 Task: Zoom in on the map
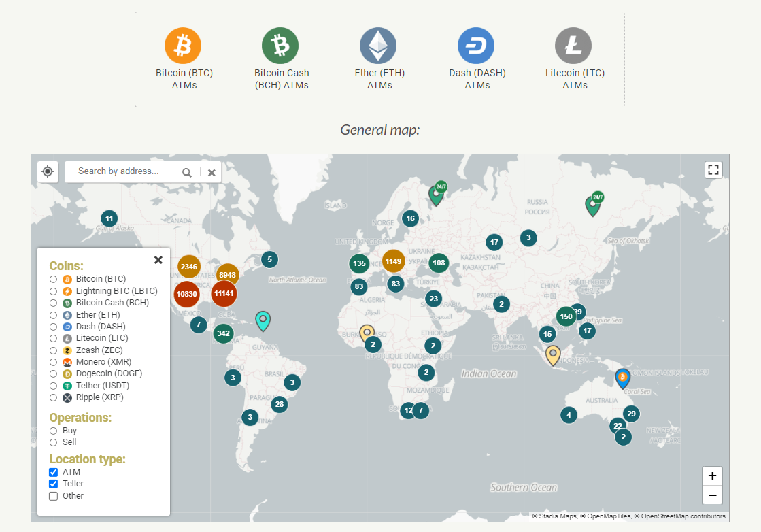712,476
